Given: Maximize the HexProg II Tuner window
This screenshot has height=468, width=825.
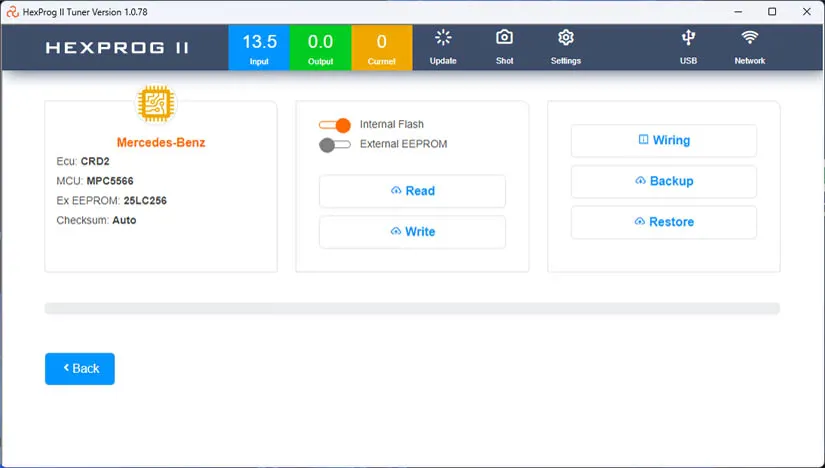Looking at the screenshot, I should (772, 12).
